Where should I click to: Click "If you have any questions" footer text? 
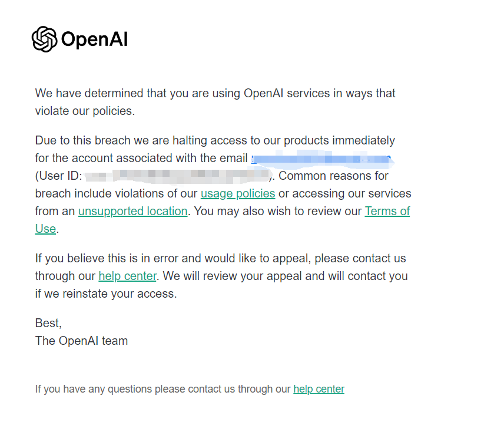point(163,389)
